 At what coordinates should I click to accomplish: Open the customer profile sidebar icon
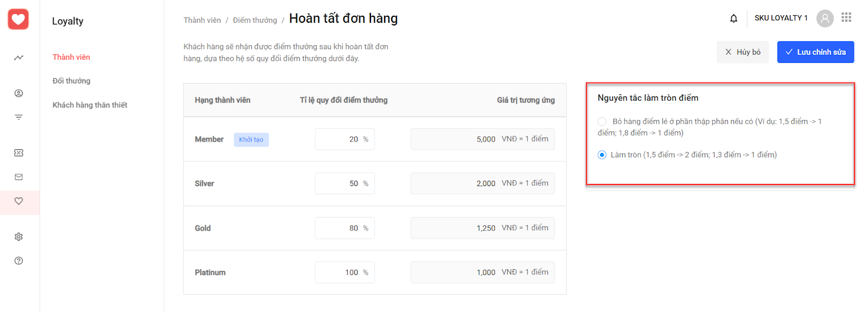(x=18, y=93)
